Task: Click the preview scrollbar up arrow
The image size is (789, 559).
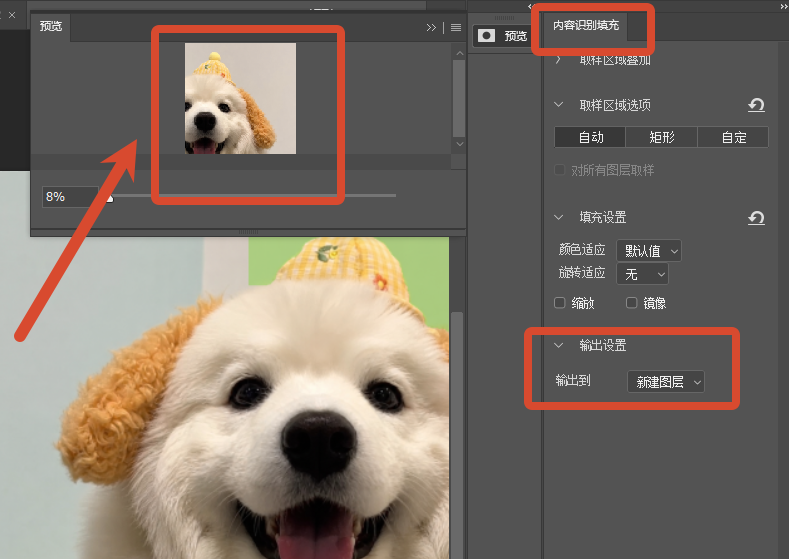Action: 459,52
